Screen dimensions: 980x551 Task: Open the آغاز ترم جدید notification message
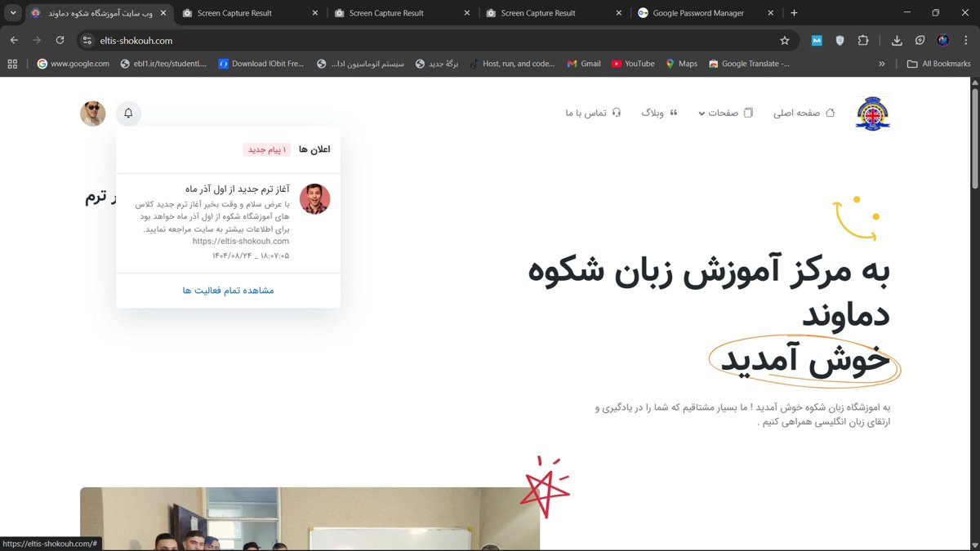pos(237,189)
